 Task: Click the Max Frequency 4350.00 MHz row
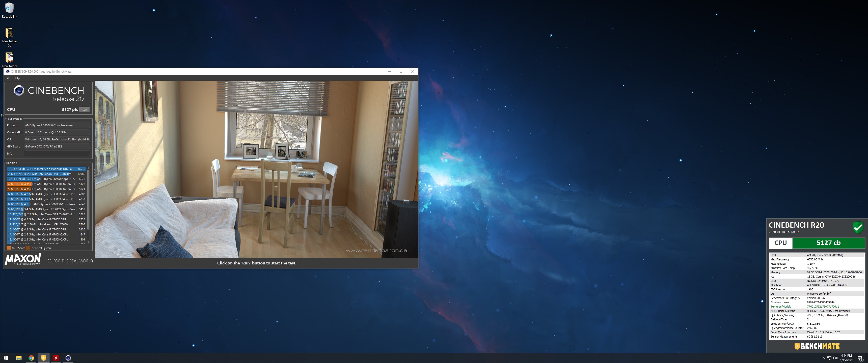point(817,260)
